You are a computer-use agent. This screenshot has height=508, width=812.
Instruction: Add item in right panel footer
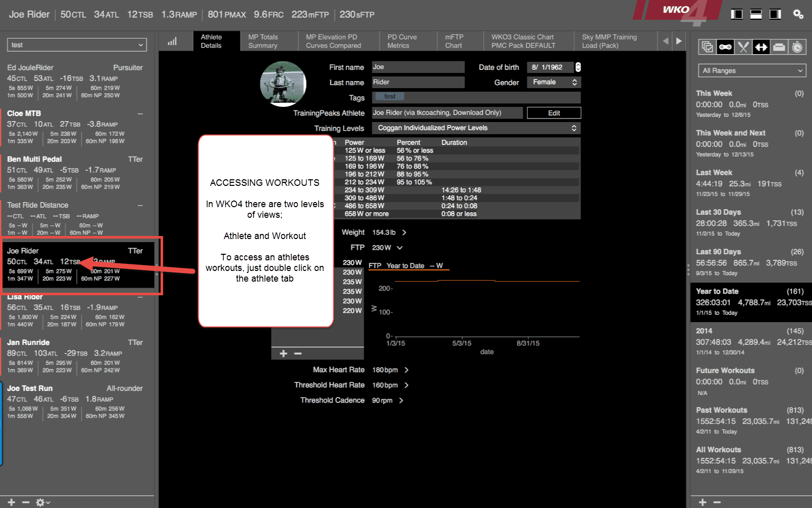point(702,502)
